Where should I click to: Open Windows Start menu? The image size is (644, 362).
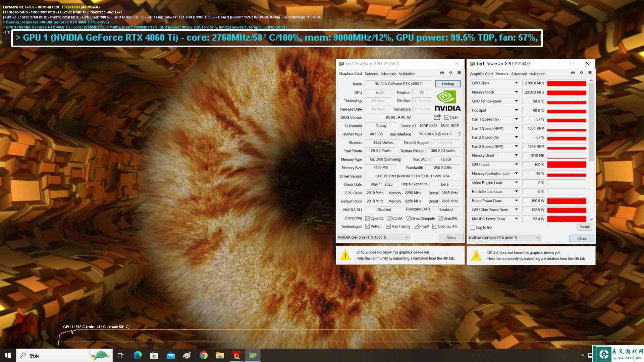click(x=8, y=355)
